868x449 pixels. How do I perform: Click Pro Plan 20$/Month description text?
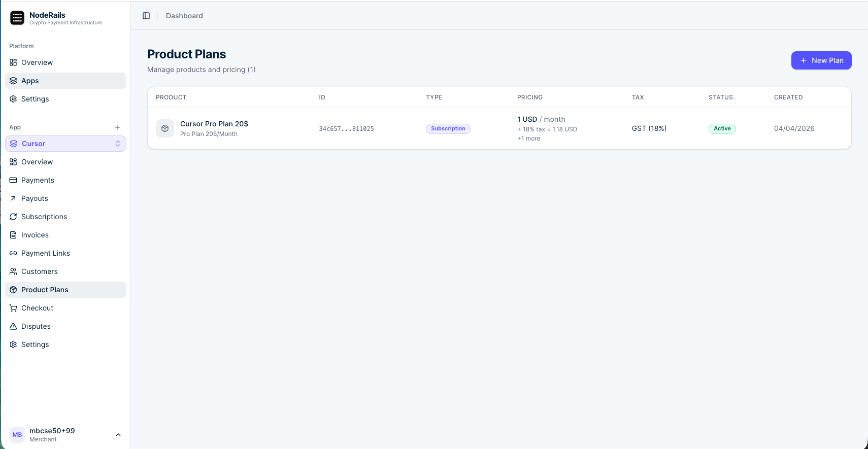click(x=209, y=134)
